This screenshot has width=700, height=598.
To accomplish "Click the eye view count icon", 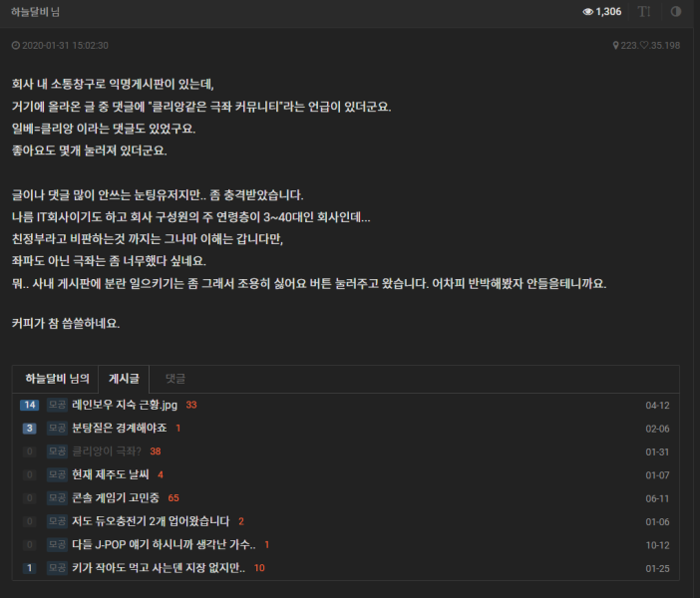I will [x=588, y=12].
